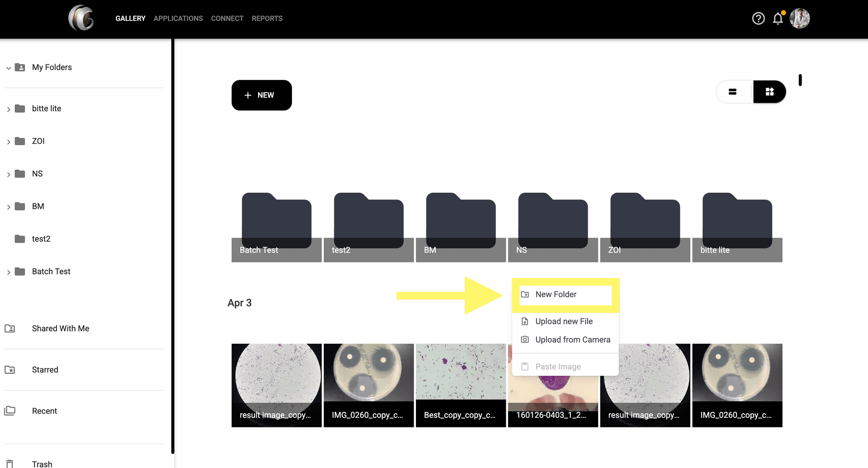Screen dimensions: 868x468
Task: Expand the bitte lite folder
Action: click(x=9, y=109)
